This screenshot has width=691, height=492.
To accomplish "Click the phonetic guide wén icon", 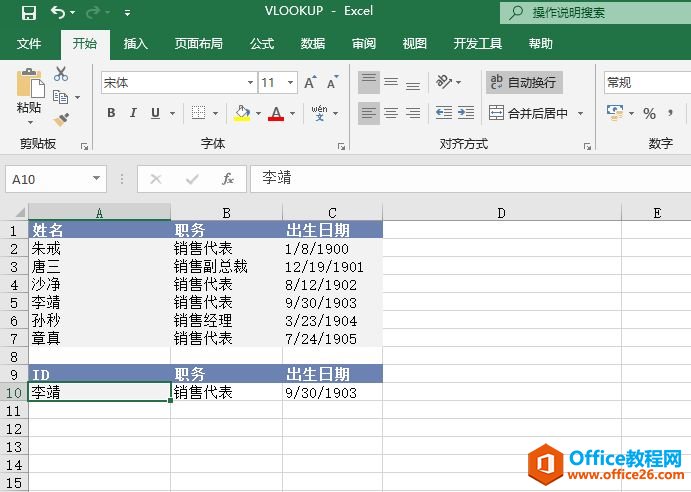I will (319, 113).
